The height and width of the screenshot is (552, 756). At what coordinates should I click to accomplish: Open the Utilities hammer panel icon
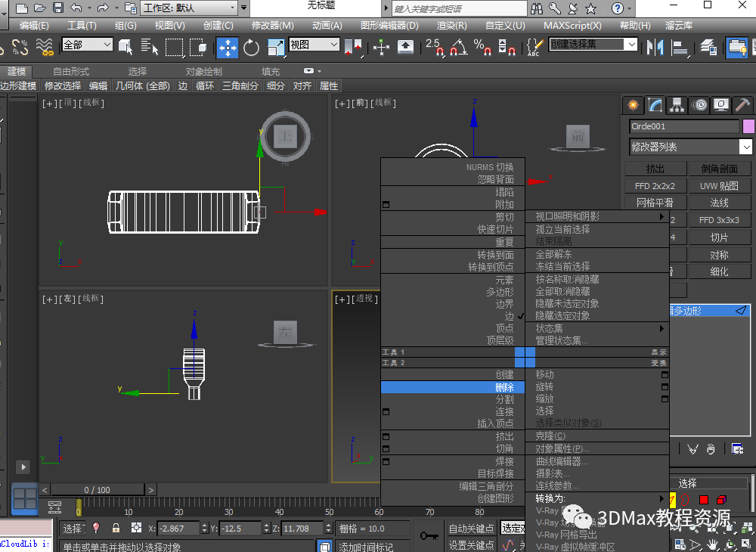pyautogui.click(x=743, y=105)
